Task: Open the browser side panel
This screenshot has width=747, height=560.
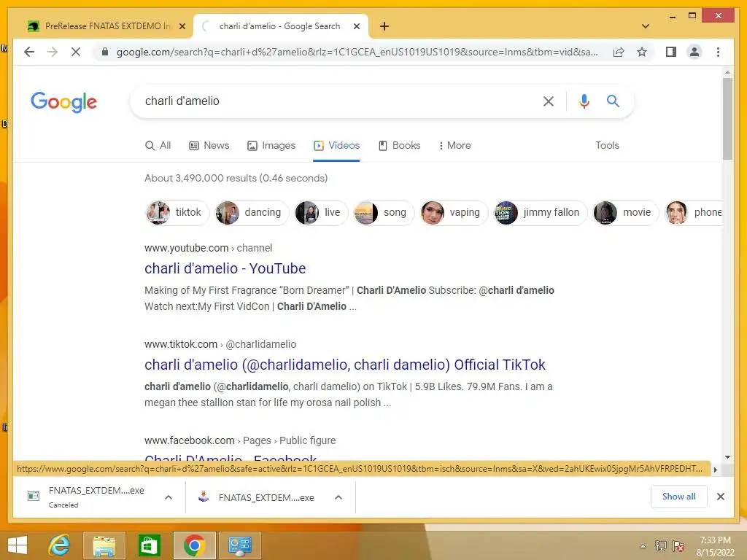Action: pyautogui.click(x=671, y=52)
